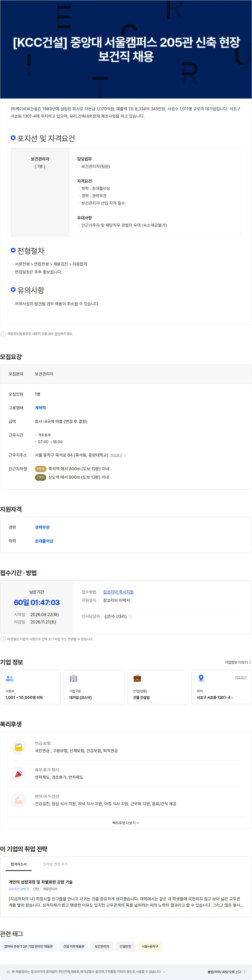Image resolution: width=252 pixels, height=980 pixels.
Task: Click the 편의·여가·건강 arm icon
Action: [x=19, y=800]
